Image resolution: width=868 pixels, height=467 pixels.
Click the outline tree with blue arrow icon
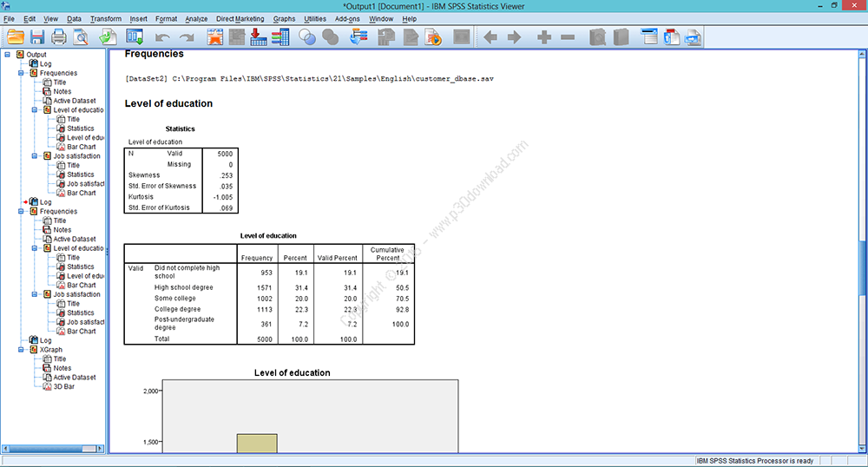point(358,37)
